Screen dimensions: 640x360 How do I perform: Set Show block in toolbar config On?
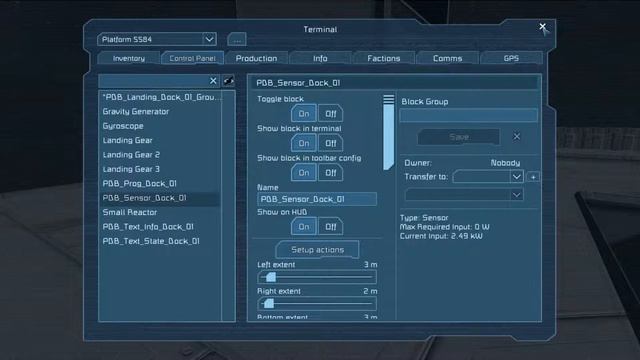[x=304, y=173]
